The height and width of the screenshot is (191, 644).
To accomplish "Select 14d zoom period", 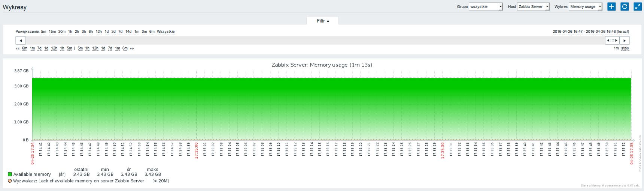I will click(x=128, y=32).
